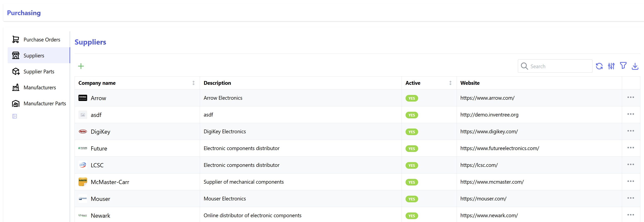This screenshot has width=644, height=222.
Task: Refresh the suppliers table data
Action: [599, 66]
